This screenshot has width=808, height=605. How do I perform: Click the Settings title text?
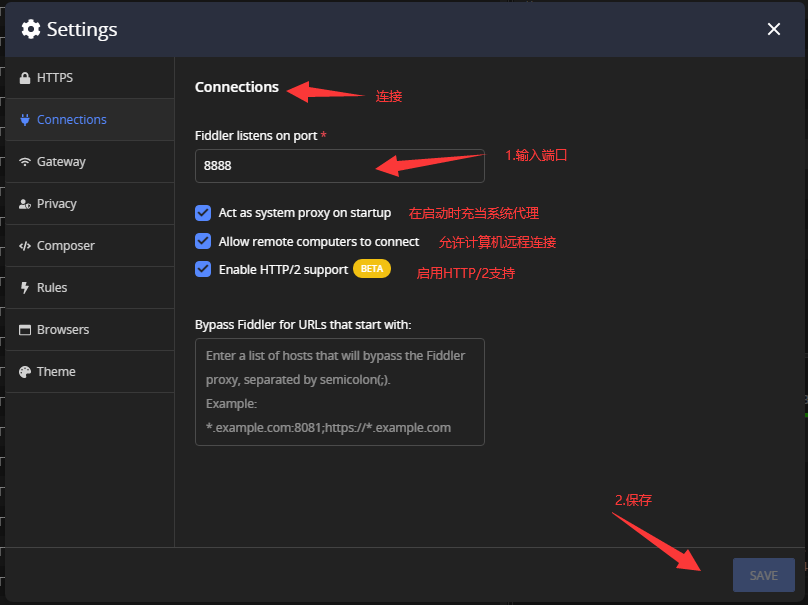pyautogui.click(x=82, y=29)
